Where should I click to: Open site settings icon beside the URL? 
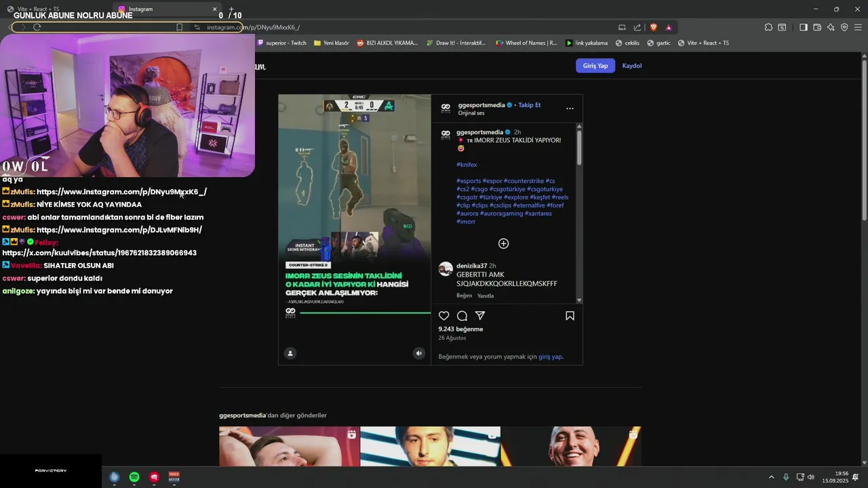197,27
